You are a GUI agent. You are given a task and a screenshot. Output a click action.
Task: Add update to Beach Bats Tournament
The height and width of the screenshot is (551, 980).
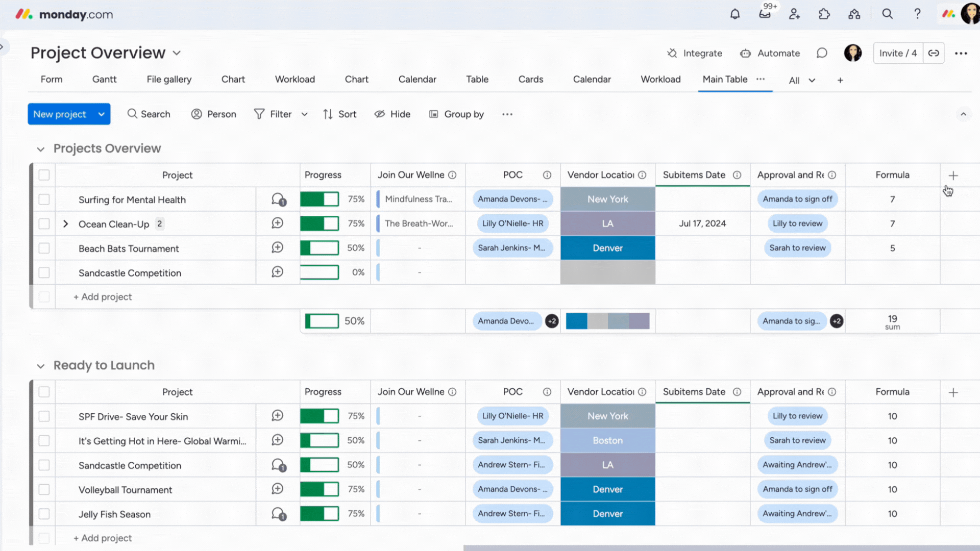(x=277, y=248)
